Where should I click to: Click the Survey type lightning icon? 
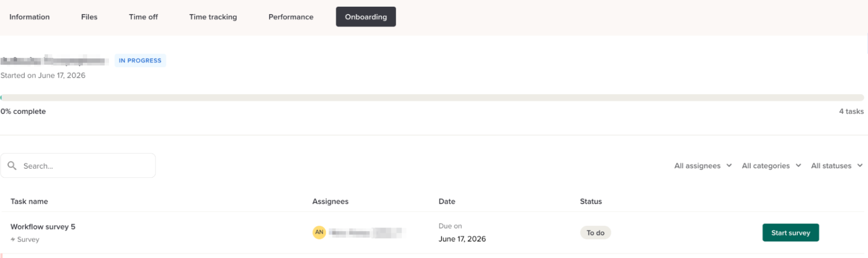13,240
